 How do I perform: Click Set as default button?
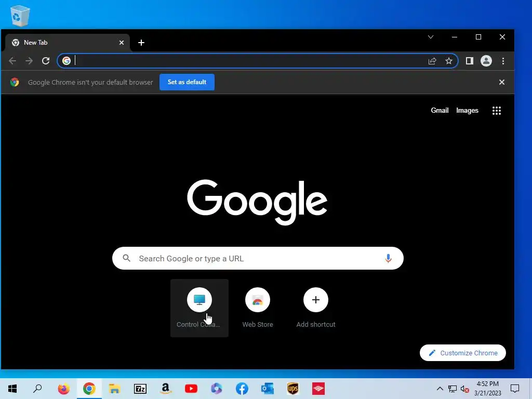[187, 82]
